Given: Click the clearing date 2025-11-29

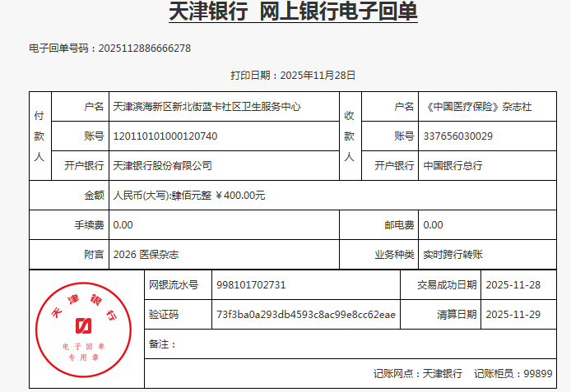Looking at the screenshot, I should (x=513, y=315).
